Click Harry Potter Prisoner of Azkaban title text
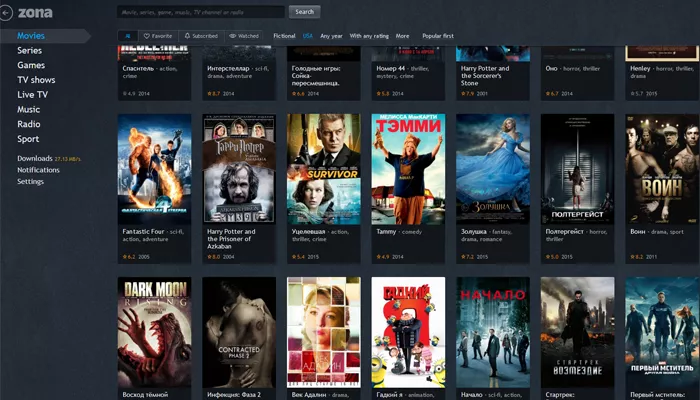The image size is (700, 400). [231, 239]
